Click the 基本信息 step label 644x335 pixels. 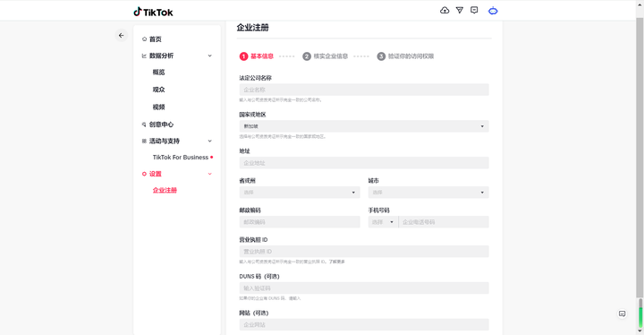(262, 56)
